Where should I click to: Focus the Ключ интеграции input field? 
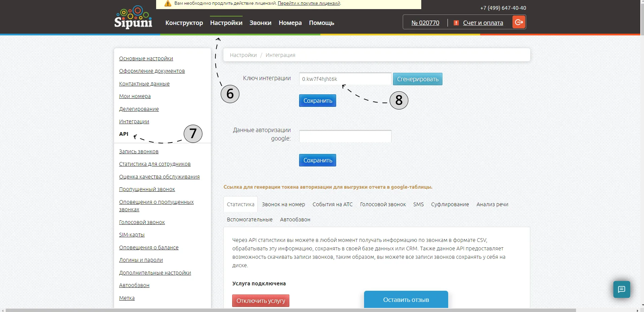tap(345, 79)
